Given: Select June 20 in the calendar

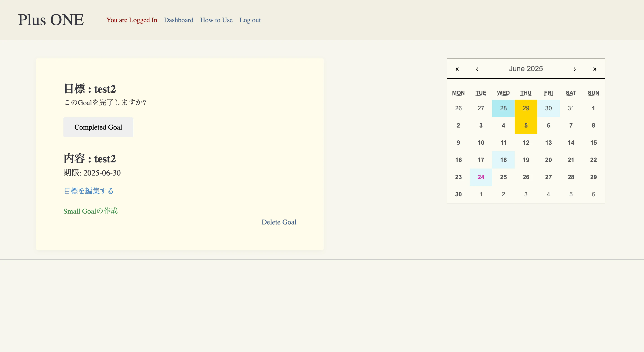Looking at the screenshot, I should 548,160.
